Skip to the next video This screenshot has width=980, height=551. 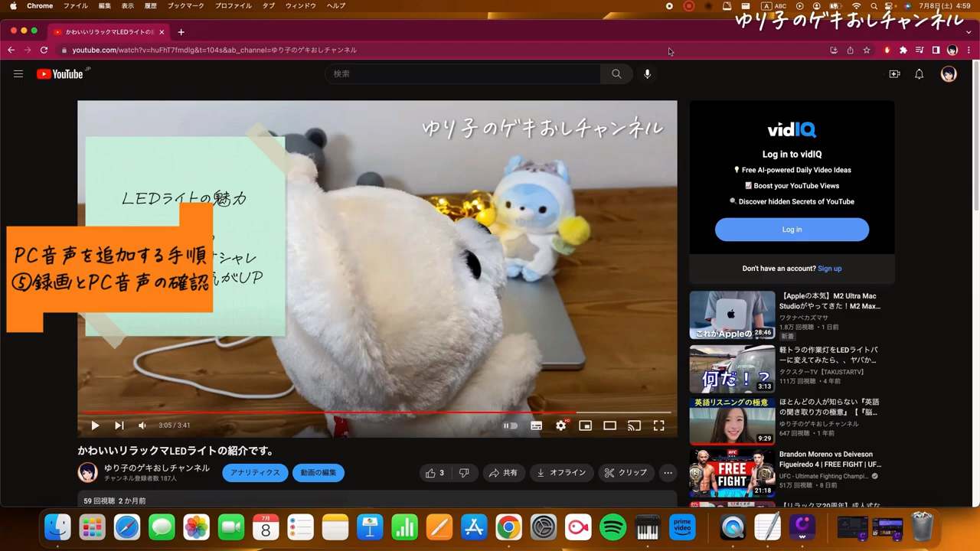[119, 425]
